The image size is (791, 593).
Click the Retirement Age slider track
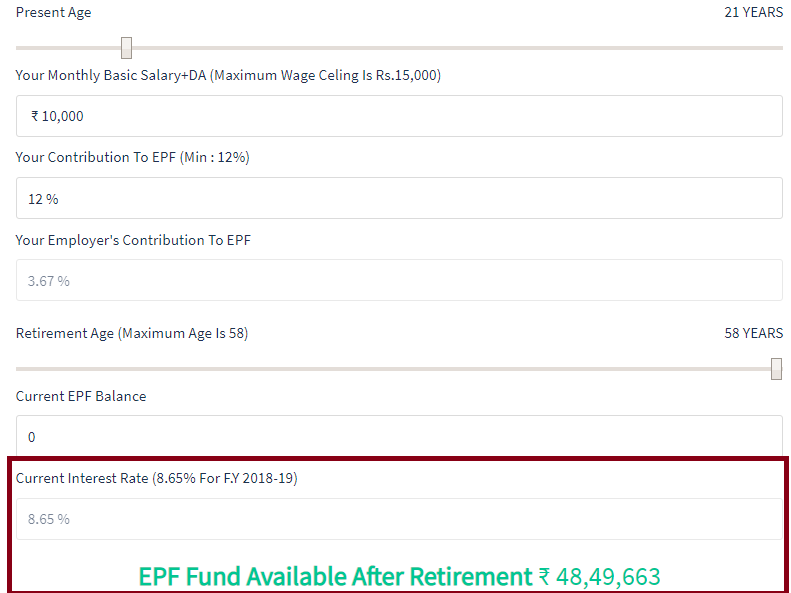coord(399,369)
